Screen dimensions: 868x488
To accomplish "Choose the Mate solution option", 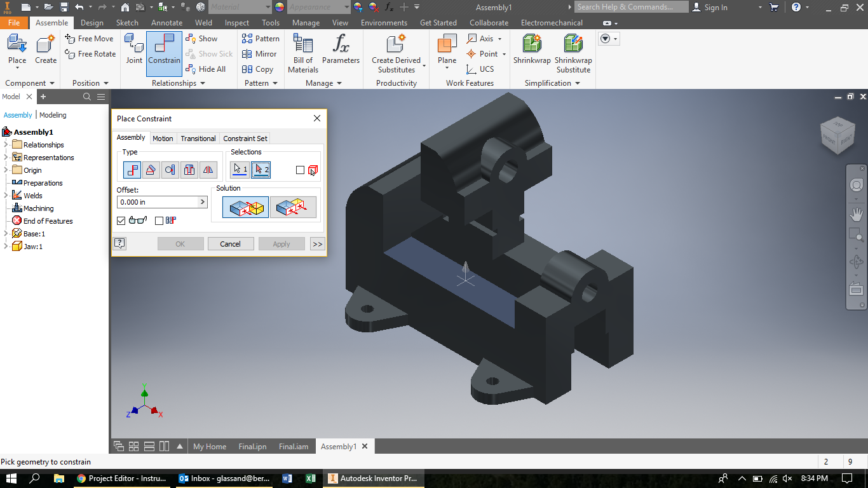I will pos(245,207).
